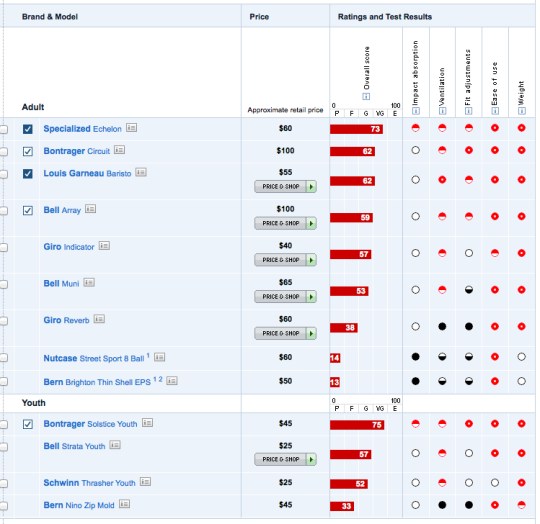
Task: Click info icon under Impact absorption
Action: click(x=416, y=111)
